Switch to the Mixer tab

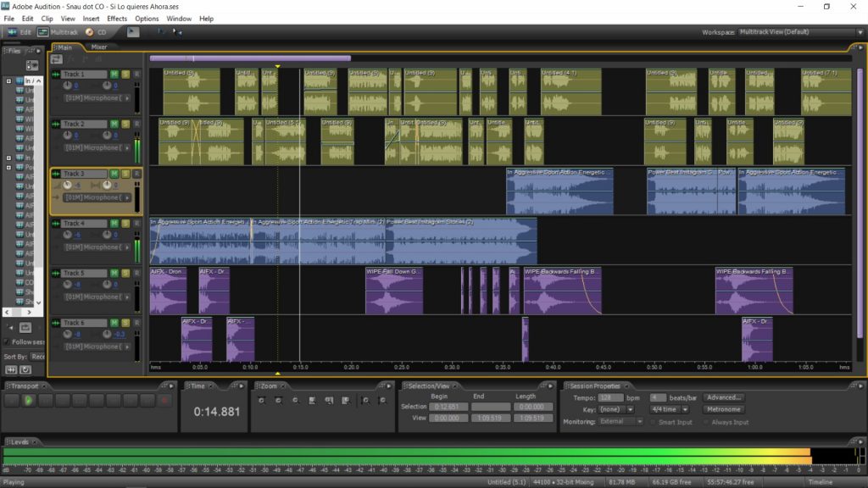point(99,47)
